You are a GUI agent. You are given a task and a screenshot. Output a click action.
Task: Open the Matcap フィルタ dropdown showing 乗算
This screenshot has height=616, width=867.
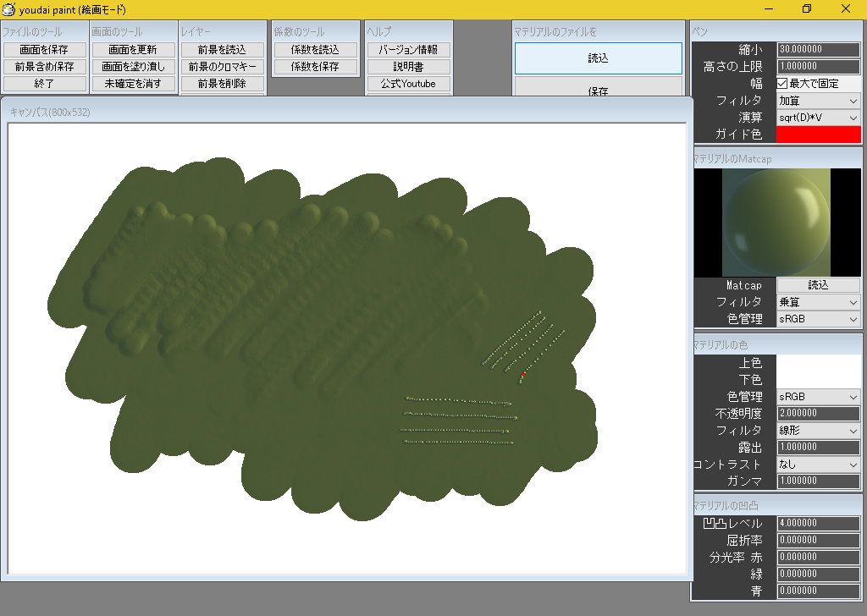[817, 302]
